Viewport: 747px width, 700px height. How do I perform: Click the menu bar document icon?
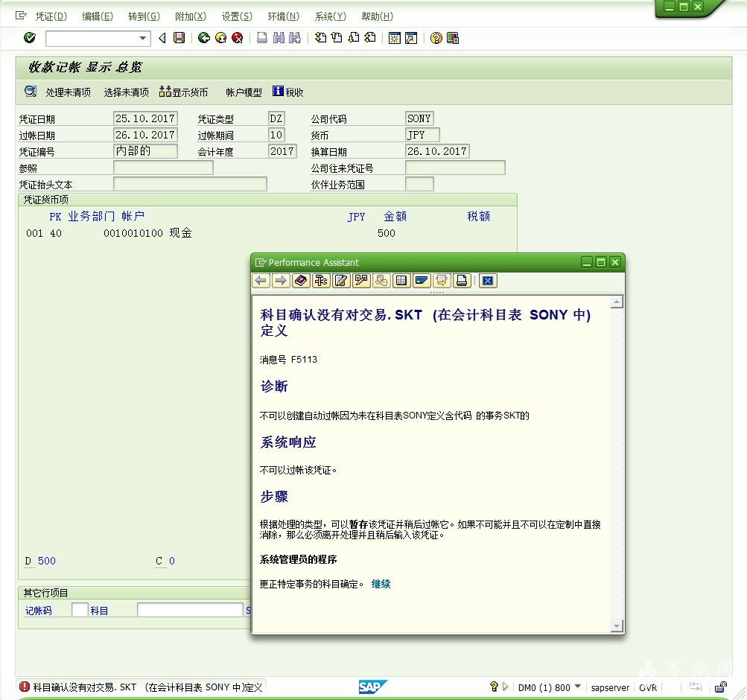tap(21, 16)
